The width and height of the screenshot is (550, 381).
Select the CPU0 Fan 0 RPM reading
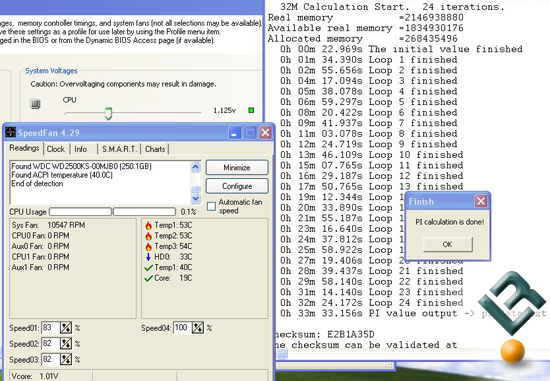pos(41,236)
